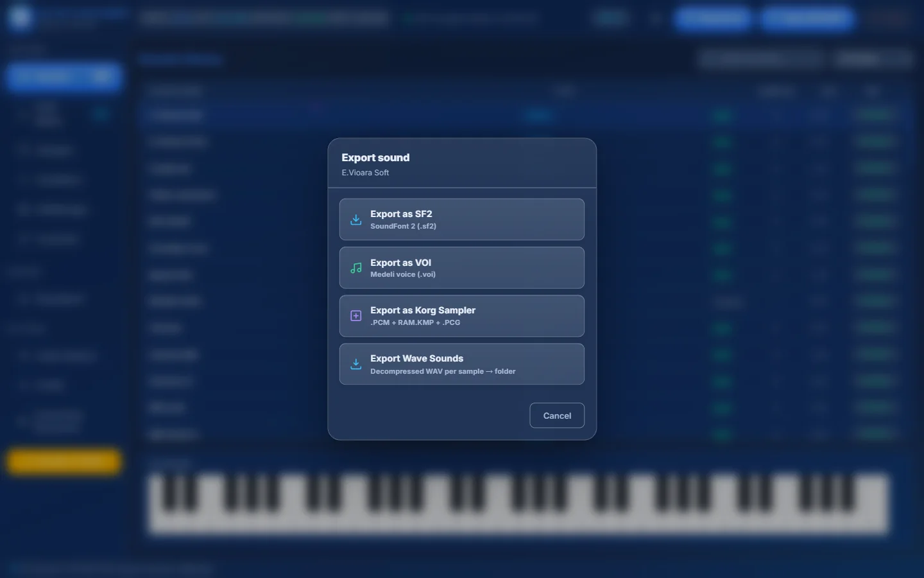
Task: Click the E.Vioara Soft sound name
Action: point(365,173)
